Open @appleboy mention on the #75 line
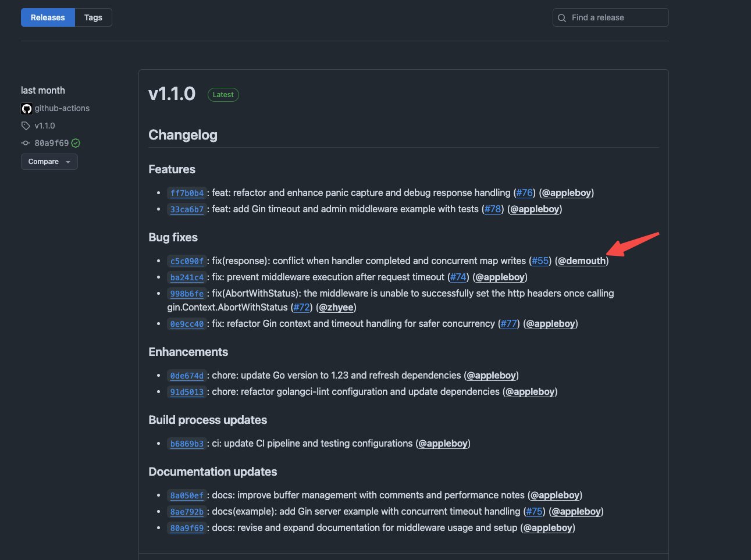The width and height of the screenshot is (751, 560). click(576, 511)
